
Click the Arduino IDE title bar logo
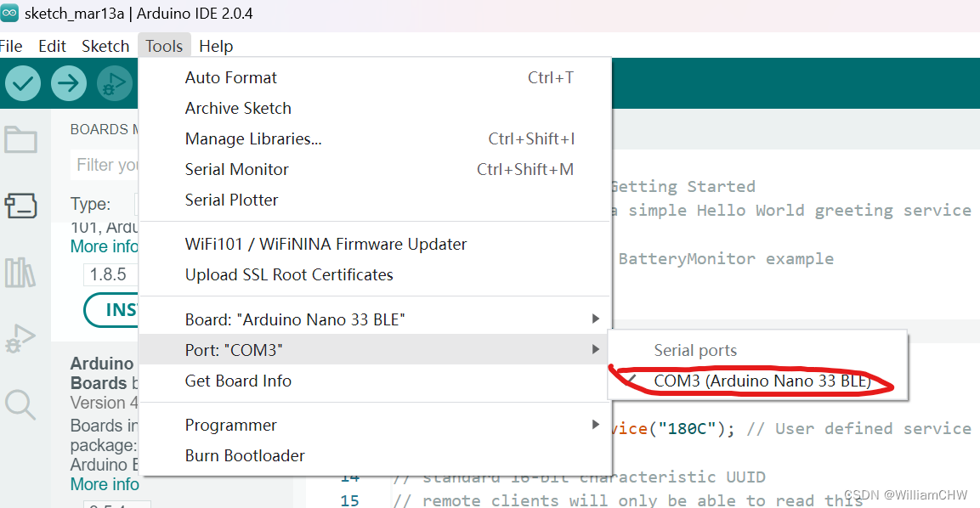point(9,13)
